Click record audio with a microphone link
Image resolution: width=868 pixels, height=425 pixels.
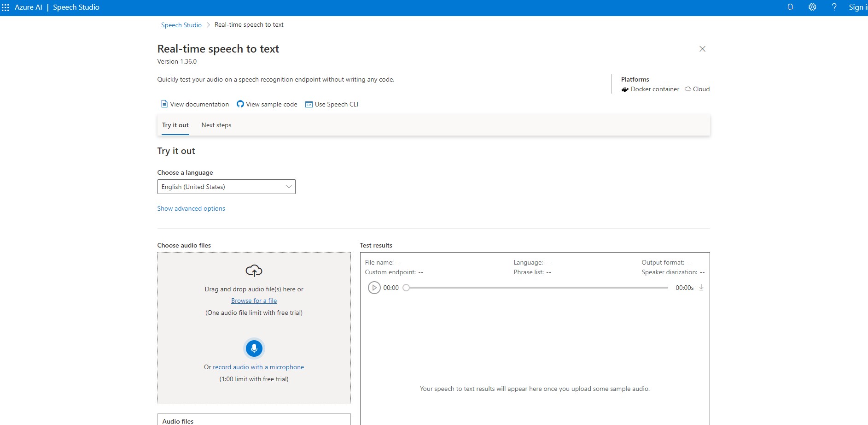[258, 367]
